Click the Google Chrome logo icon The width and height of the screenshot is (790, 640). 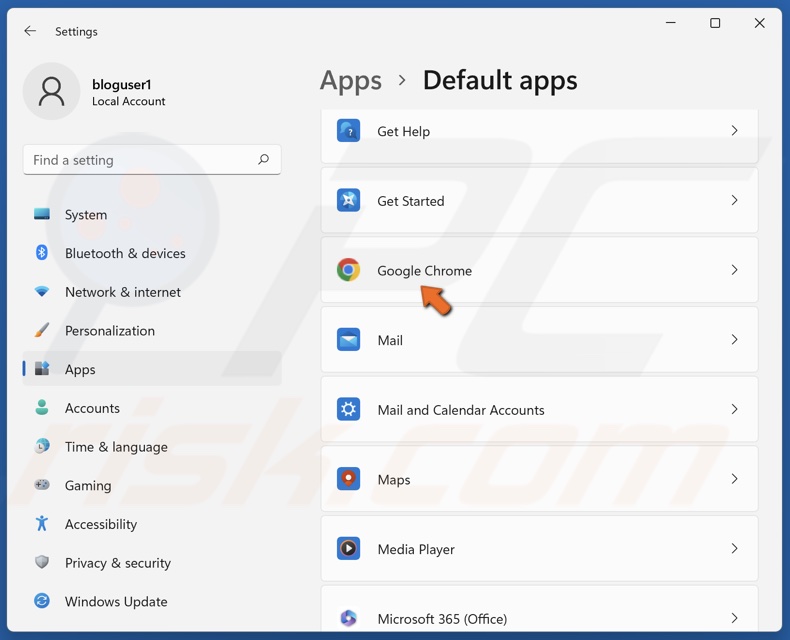[348, 270]
